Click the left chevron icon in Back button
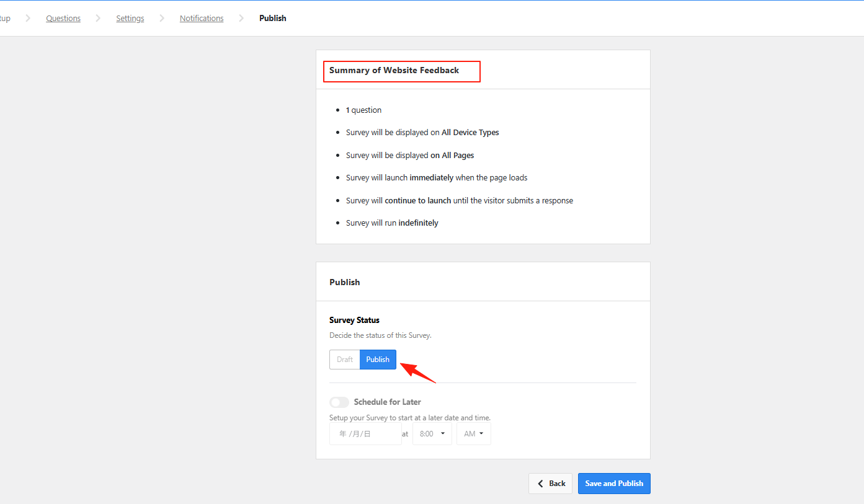864x504 pixels. pos(541,484)
